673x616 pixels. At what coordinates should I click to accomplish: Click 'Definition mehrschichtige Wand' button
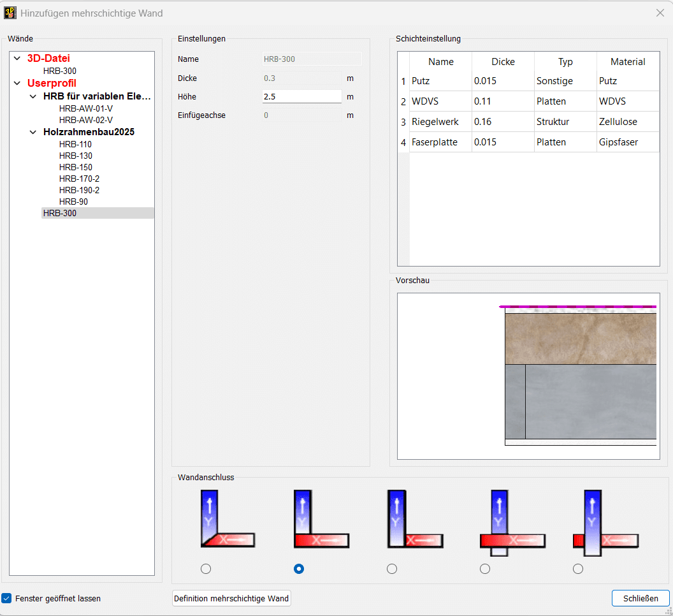[x=231, y=598]
